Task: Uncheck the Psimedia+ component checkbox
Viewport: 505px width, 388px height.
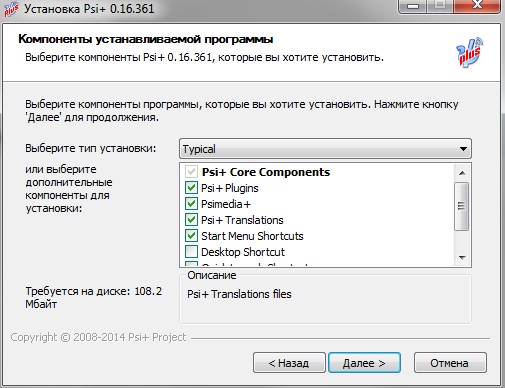Action: 191,204
